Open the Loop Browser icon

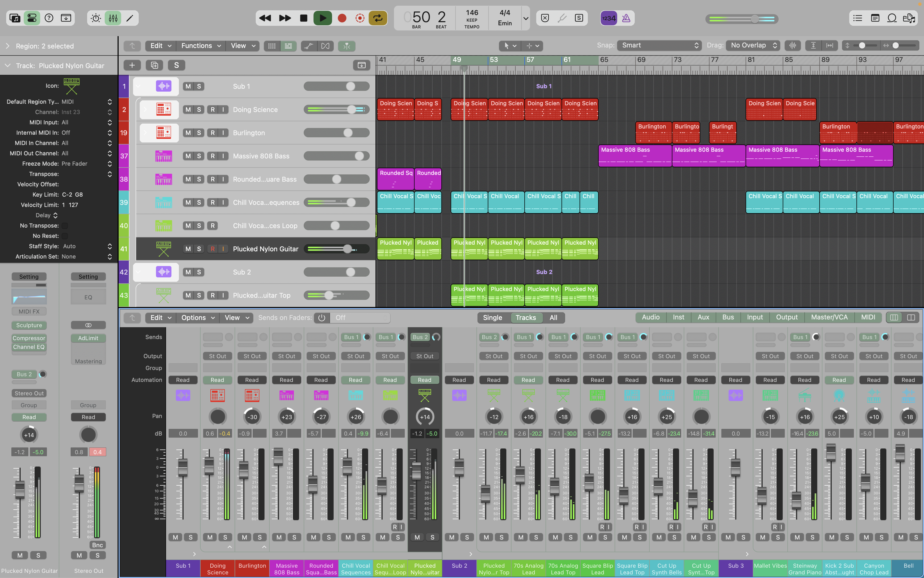[892, 18]
